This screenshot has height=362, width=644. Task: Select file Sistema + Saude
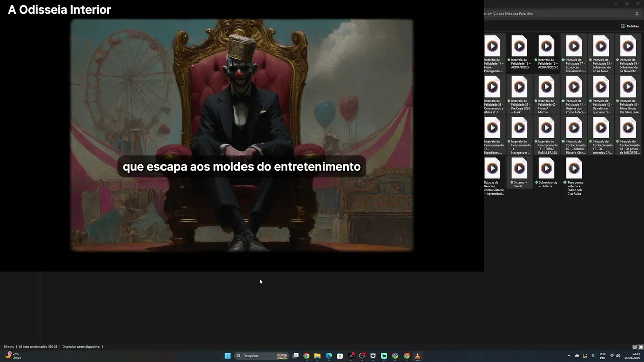[x=520, y=173]
